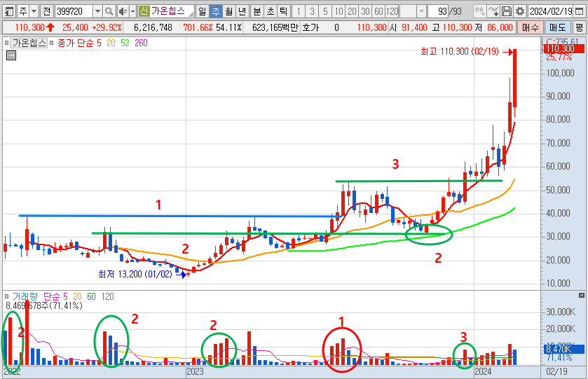The image size is (588, 379).
Task: Click the 전 button
Action: coord(46,12)
